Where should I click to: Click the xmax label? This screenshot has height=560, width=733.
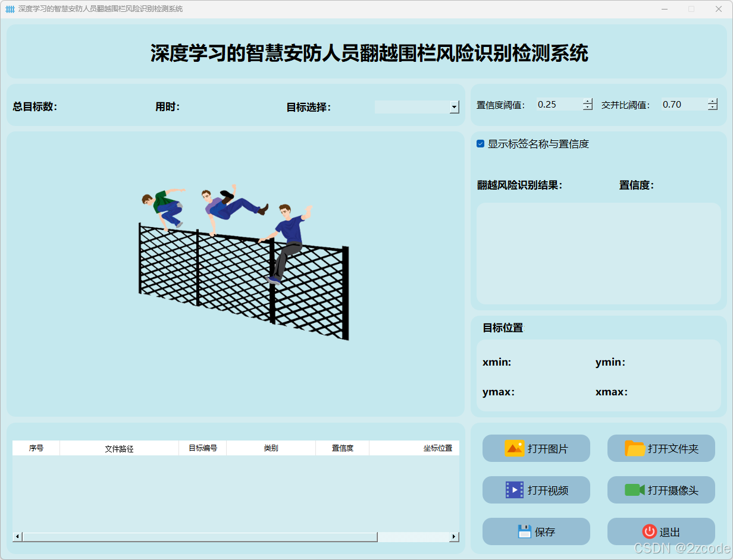612,392
